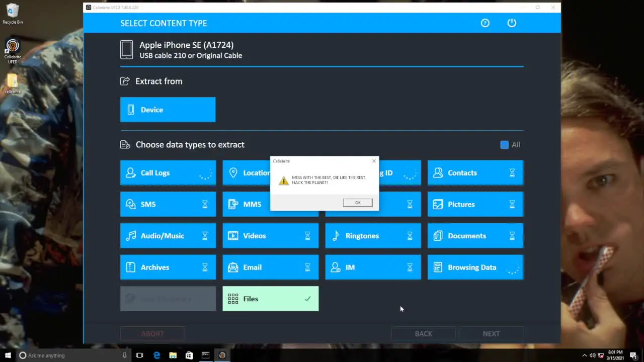644x362 pixels.
Task: Click the Ask me anything search box
Action: tap(70, 355)
